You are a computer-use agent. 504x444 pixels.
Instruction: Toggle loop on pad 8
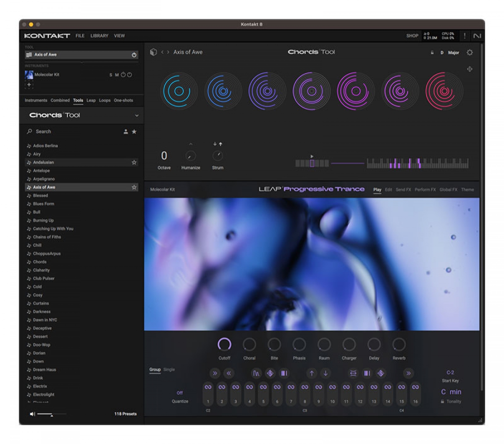[x=305, y=387]
